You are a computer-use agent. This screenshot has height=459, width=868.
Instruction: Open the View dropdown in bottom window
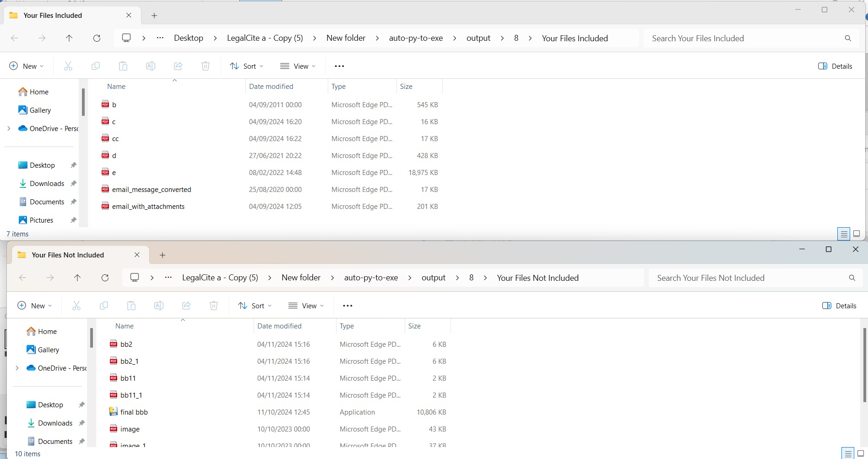click(306, 306)
